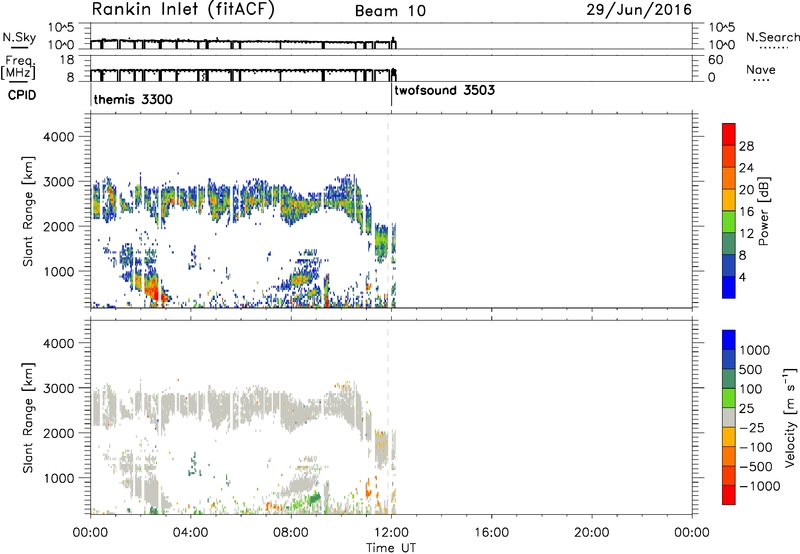800x554 pixels.
Task: Click the '28' power scale value
Action: [x=746, y=146]
